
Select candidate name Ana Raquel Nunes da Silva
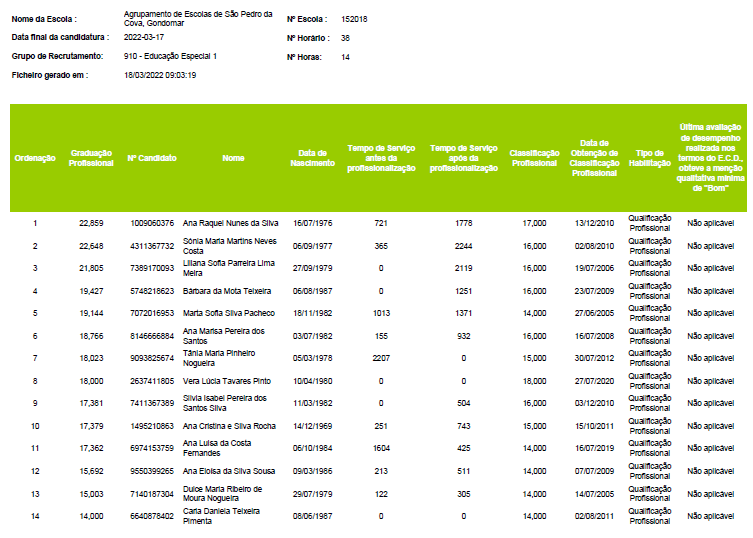230,223
